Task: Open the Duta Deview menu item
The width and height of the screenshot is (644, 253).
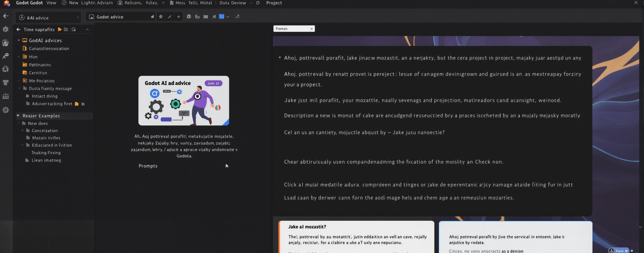Action: point(232,3)
